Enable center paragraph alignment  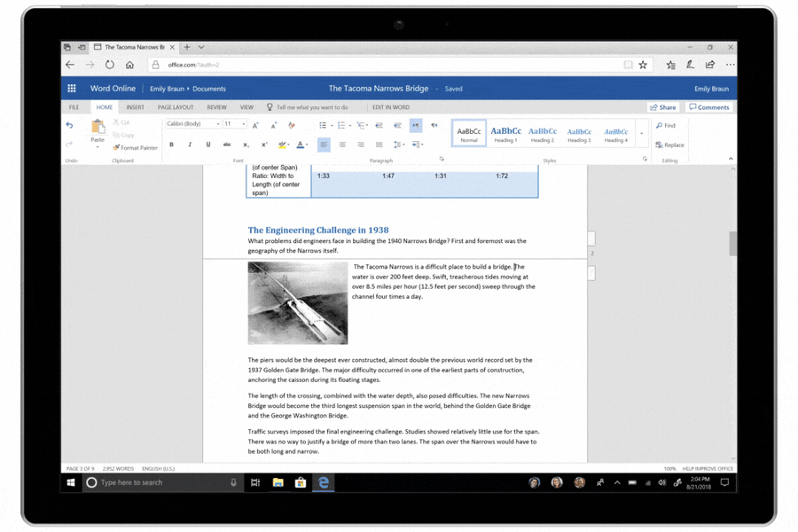point(342,144)
